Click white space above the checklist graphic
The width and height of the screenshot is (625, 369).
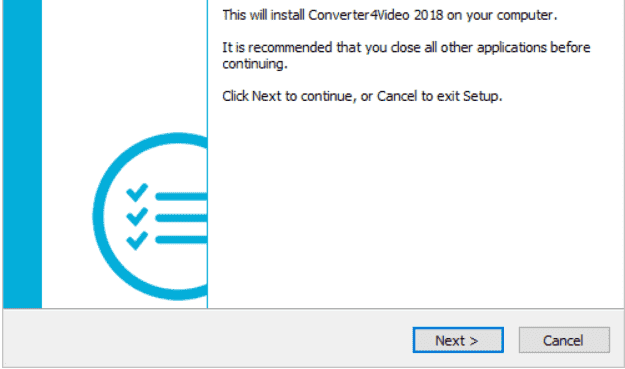coord(124,64)
